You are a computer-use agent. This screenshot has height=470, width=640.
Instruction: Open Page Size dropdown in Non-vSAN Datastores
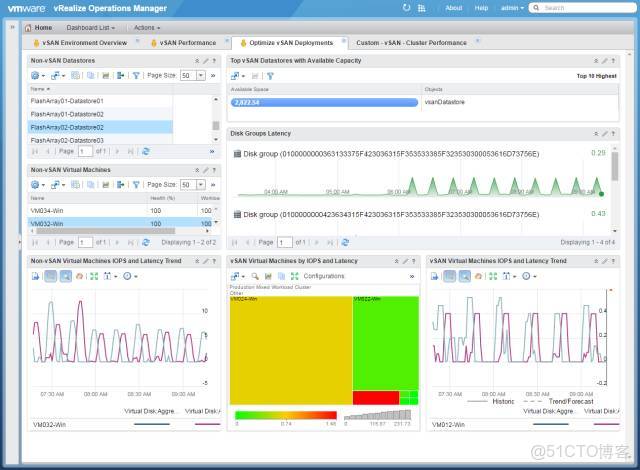[201, 75]
